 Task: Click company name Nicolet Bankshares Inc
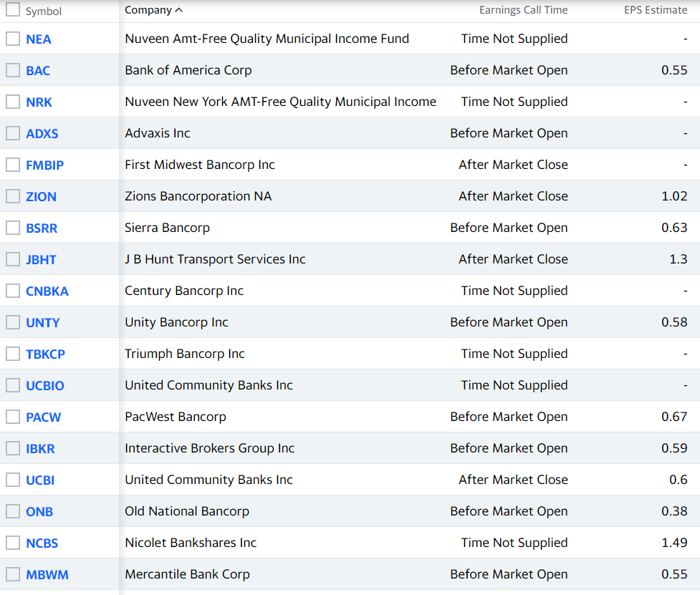tap(191, 542)
